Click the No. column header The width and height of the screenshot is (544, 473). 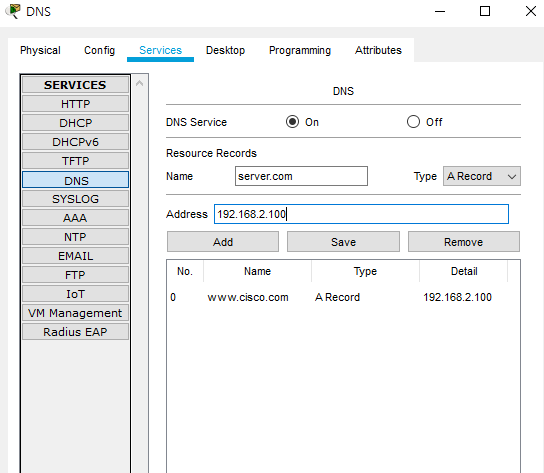(x=185, y=271)
